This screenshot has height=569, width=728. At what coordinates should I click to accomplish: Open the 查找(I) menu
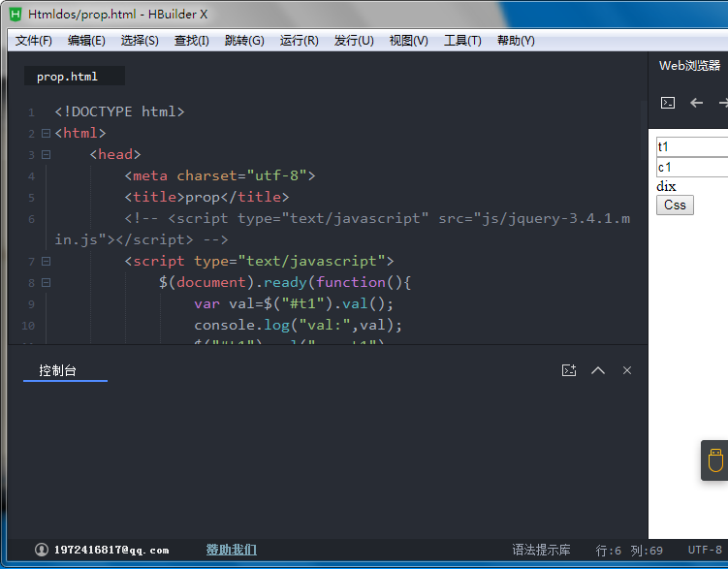point(192,41)
